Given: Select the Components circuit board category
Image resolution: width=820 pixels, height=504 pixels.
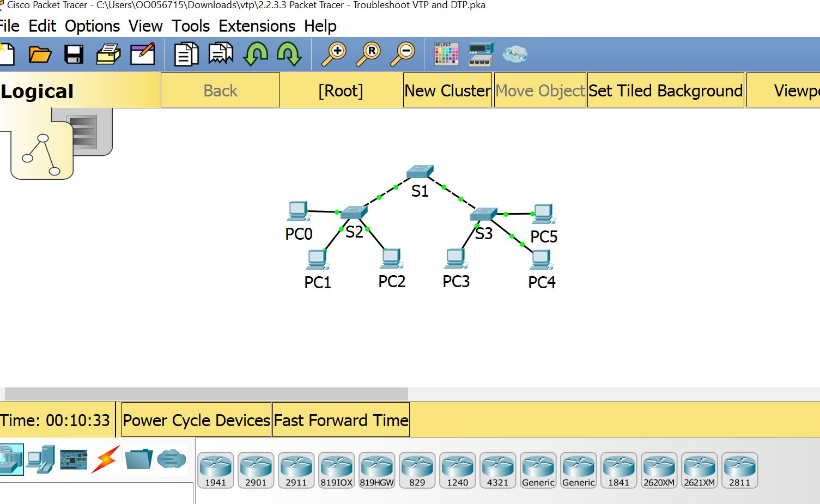Looking at the screenshot, I should 74,459.
